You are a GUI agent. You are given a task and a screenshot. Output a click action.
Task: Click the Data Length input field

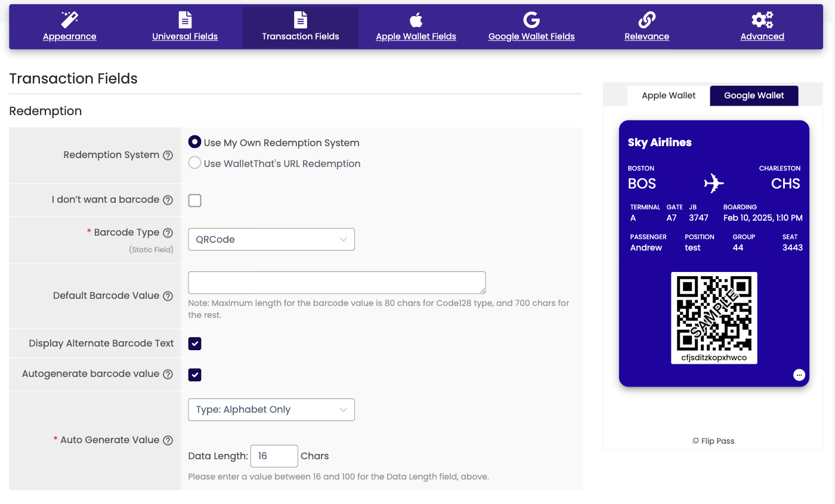pos(274,456)
